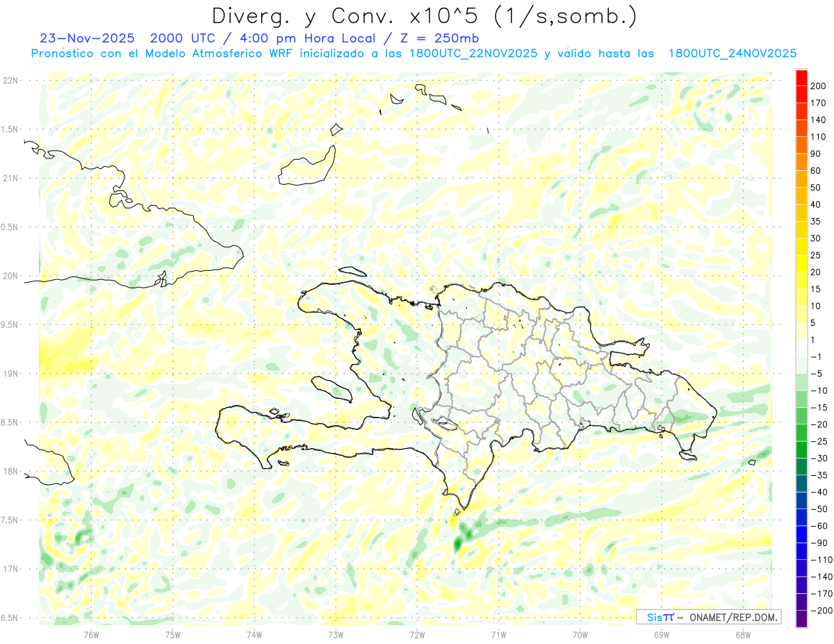Click the positive 15 value on the color scale
The image size is (834, 644).
click(816, 289)
